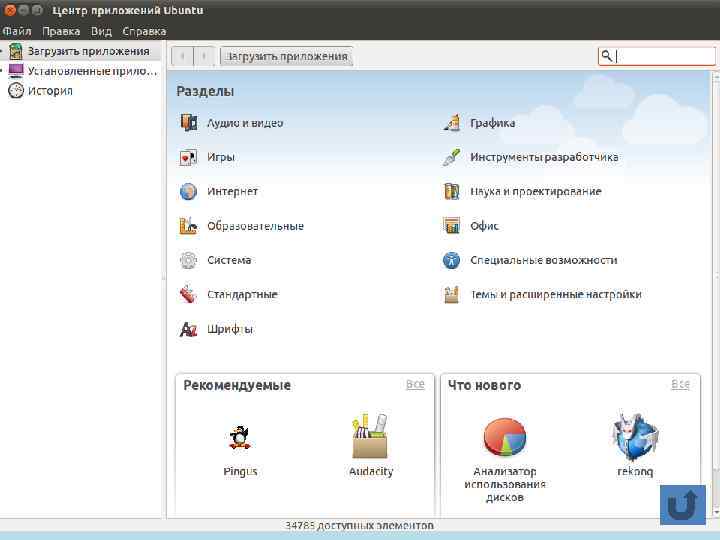Select История in the sidebar
The height and width of the screenshot is (540, 720).
pos(50,91)
